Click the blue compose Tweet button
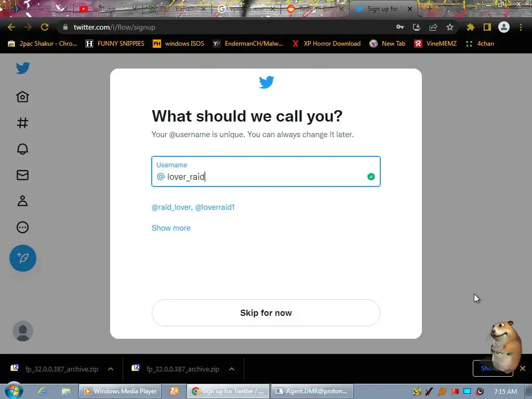The width and height of the screenshot is (532, 399). point(23,258)
